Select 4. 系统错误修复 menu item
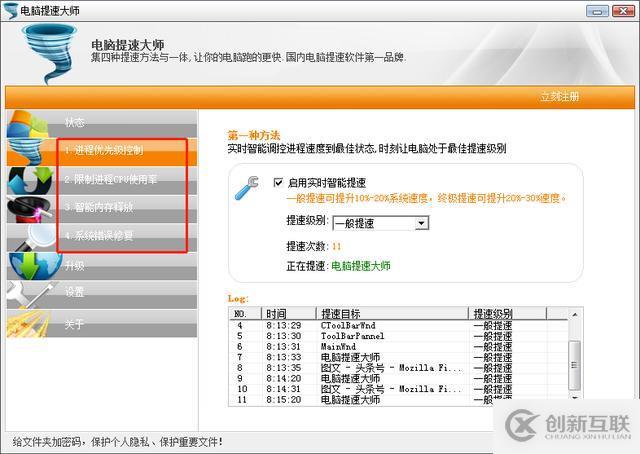The image size is (640, 454). (x=102, y=236)
